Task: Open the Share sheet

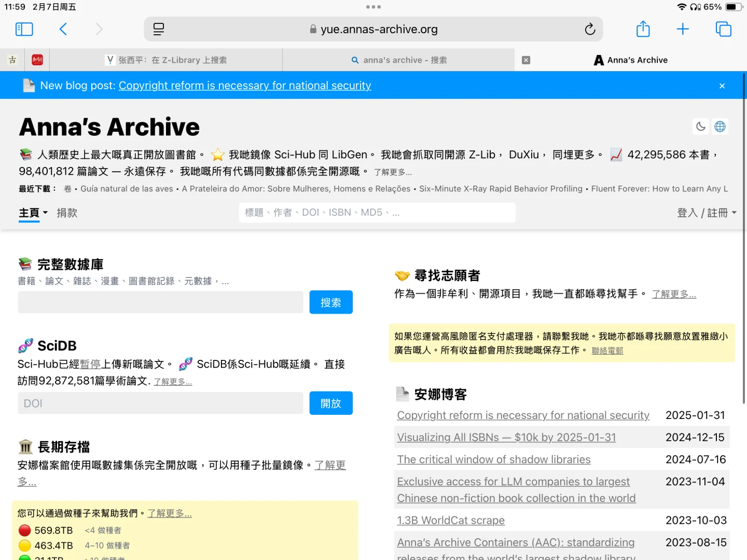Action: click(643, 29)
